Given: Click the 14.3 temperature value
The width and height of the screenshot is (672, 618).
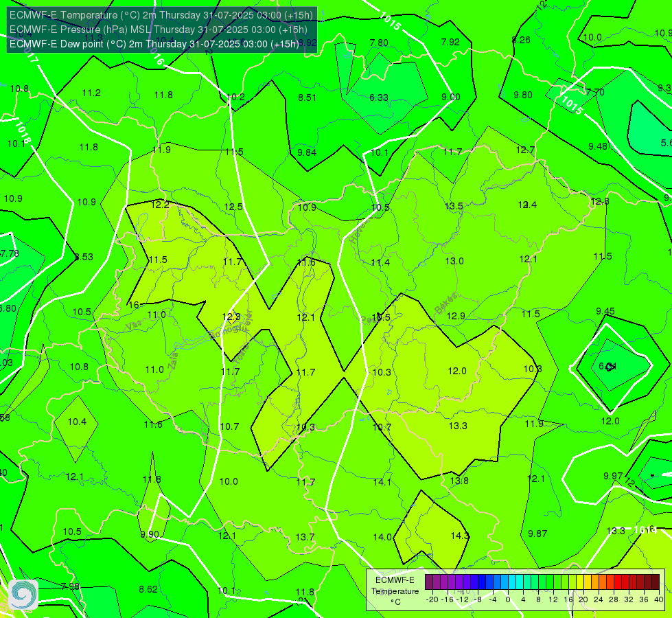Looking at the screenshot, I should 460,536.
